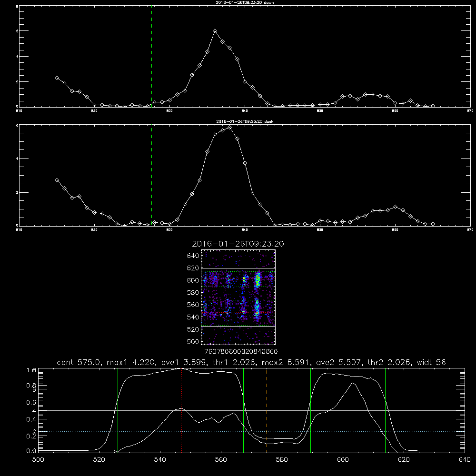Click the '520' y-axis label of the spectral image

(193, 329)
